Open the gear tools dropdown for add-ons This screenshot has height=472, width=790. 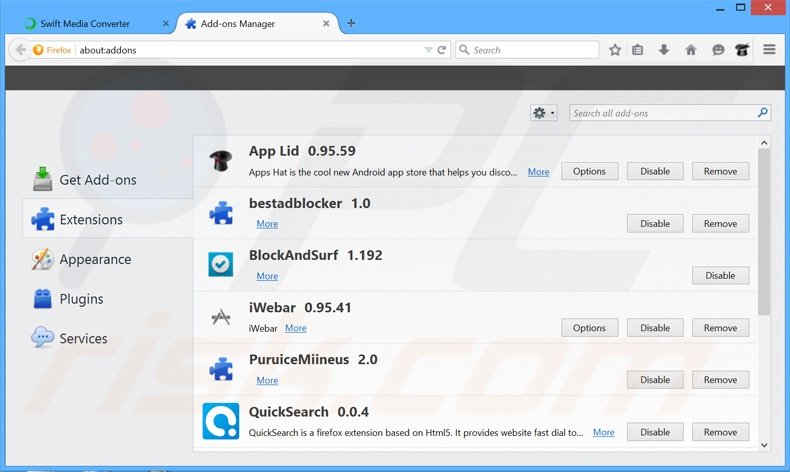[x=544, y=113]
